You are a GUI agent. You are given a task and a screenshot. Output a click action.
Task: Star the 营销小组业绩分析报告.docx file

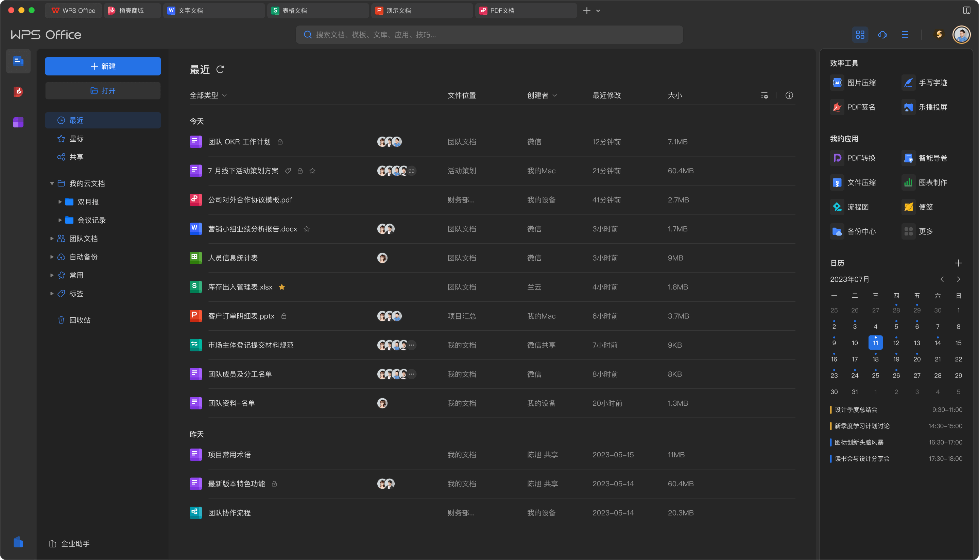[x=307, y=229]
